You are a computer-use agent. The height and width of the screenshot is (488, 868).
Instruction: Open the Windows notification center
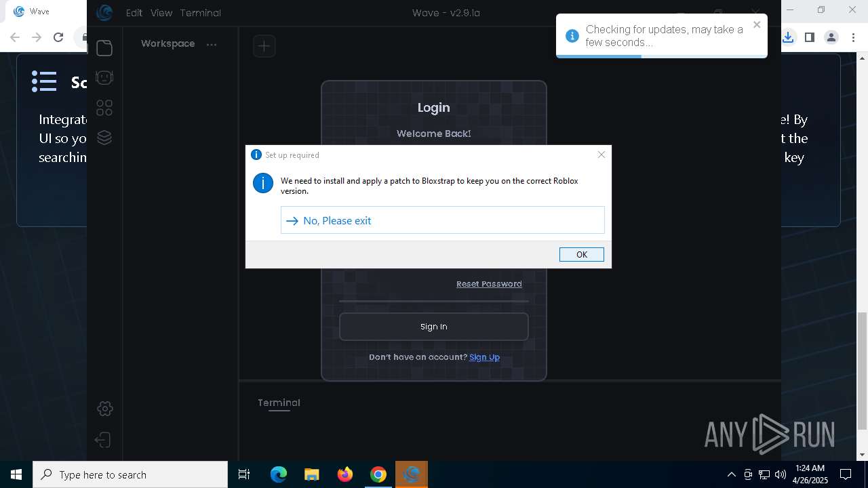point(846,474)
